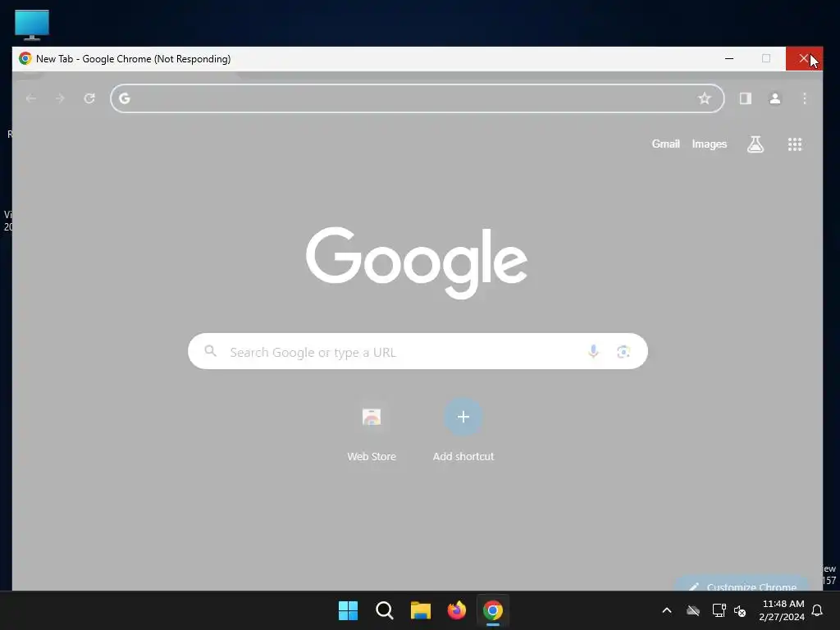Click the Chrome back arrow button
The width and height of the screenshot is (840, 630).
(x=31, y=98)
